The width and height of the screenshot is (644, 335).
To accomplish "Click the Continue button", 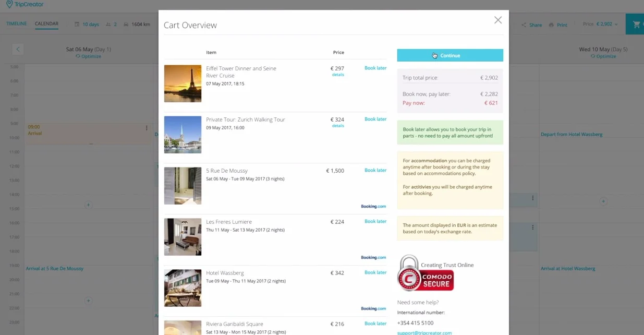I will tap(450, 55).
